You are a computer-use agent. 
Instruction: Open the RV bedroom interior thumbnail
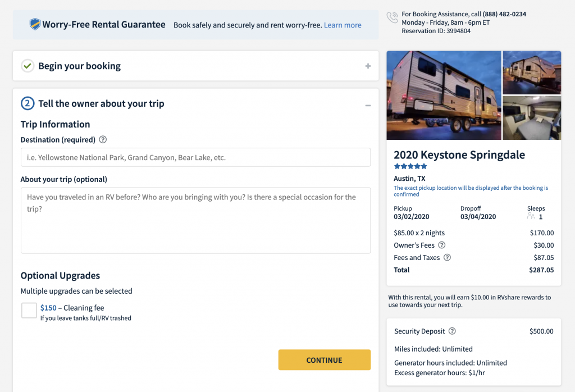click(x=532, y=118)
